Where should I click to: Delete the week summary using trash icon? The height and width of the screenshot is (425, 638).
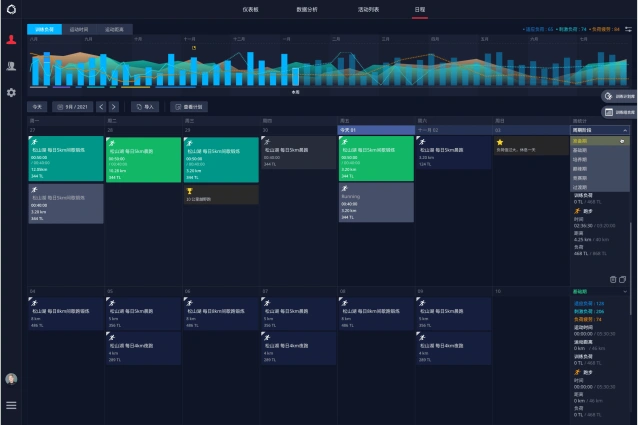613,279
